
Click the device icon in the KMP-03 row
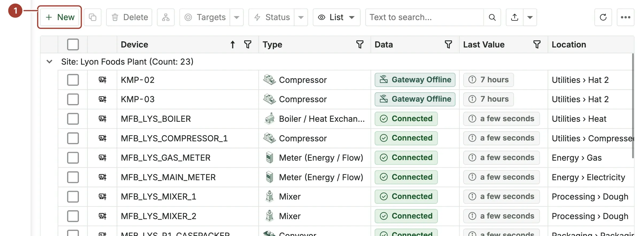(x=102, y=99)
